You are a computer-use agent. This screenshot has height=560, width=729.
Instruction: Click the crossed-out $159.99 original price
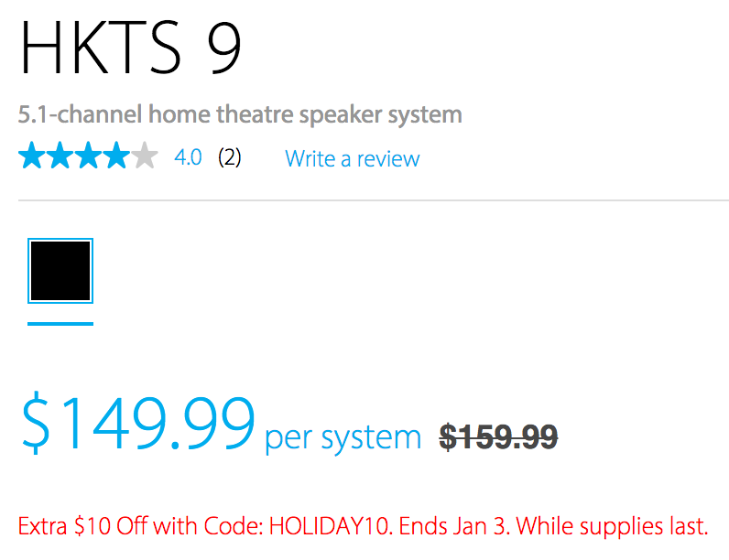click(x=499, y=437)
